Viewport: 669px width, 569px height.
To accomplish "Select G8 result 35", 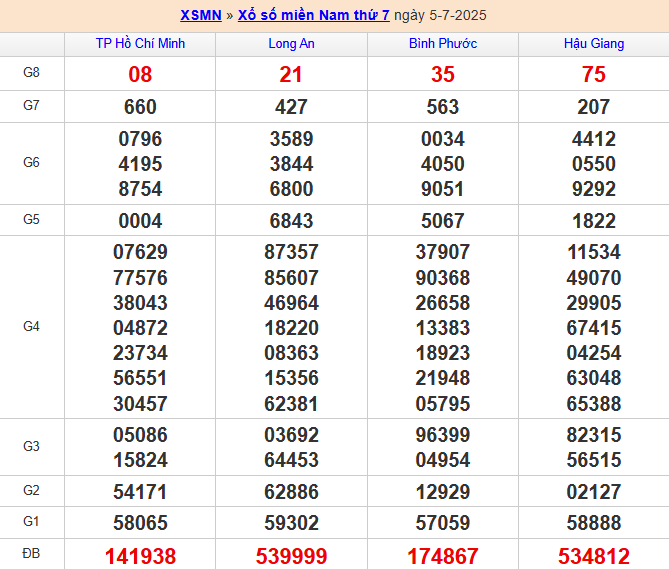I will coord(443,74).
